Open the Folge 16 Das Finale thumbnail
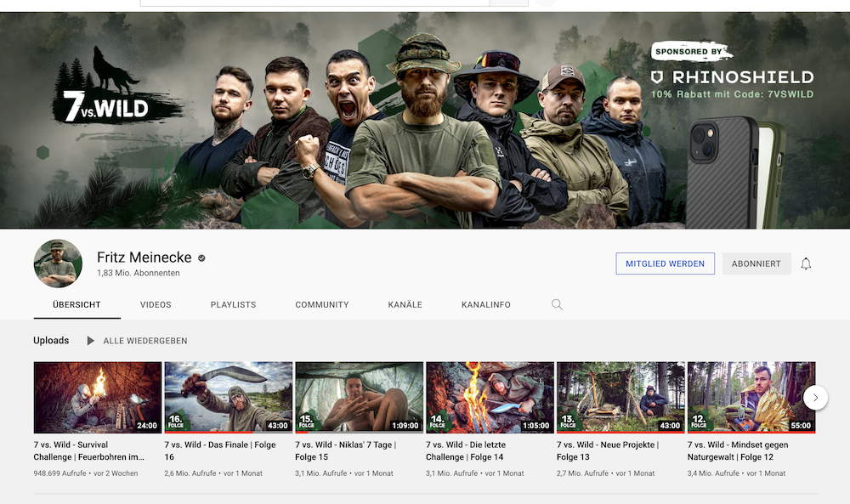Screen dimensions: 850x504 228,397
